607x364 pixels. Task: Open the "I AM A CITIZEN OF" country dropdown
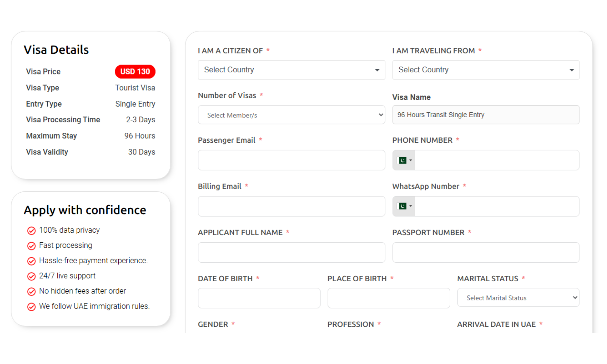click(x=291, y=70)
